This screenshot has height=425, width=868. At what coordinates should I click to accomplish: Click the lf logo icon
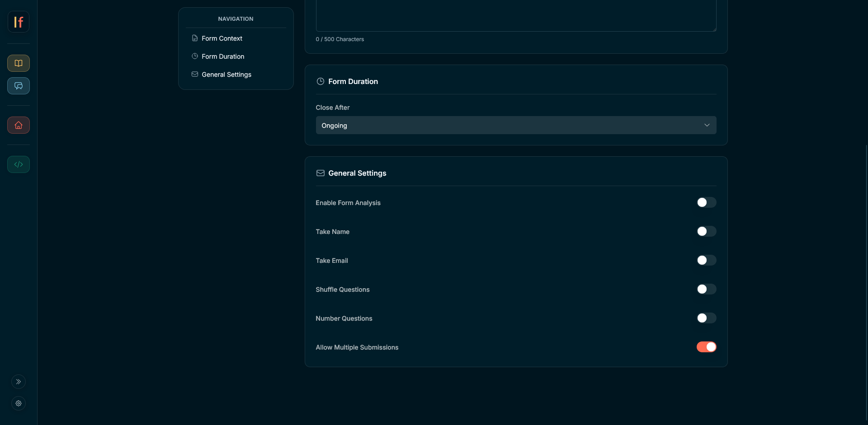(x=19, y=21)
